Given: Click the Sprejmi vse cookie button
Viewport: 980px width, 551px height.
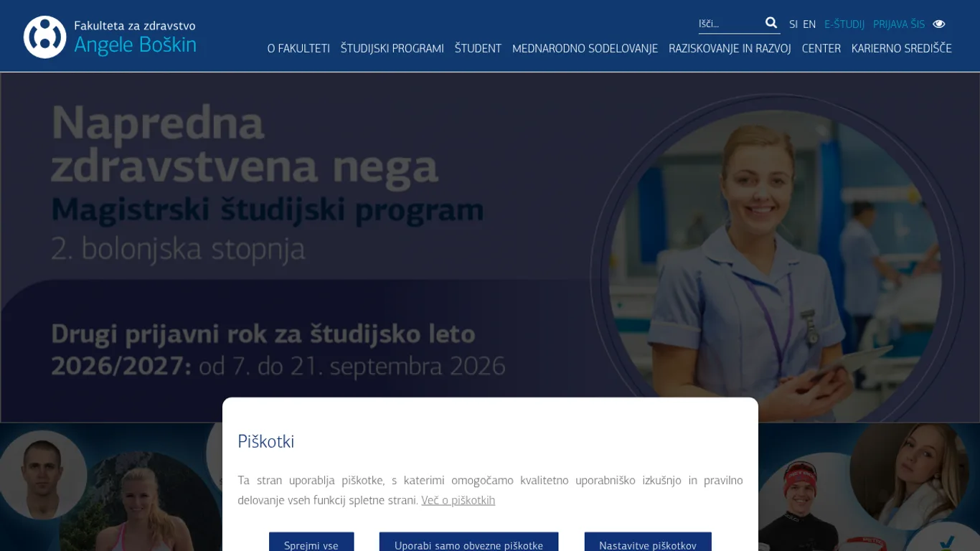Looking at the screenshot, I should pos(311,543).
